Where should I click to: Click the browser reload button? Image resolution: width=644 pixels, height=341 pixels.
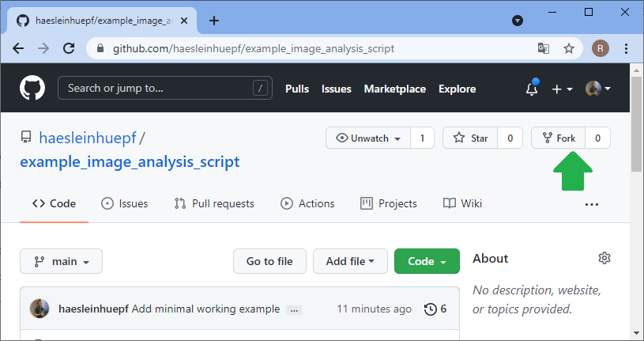point(69,48)
